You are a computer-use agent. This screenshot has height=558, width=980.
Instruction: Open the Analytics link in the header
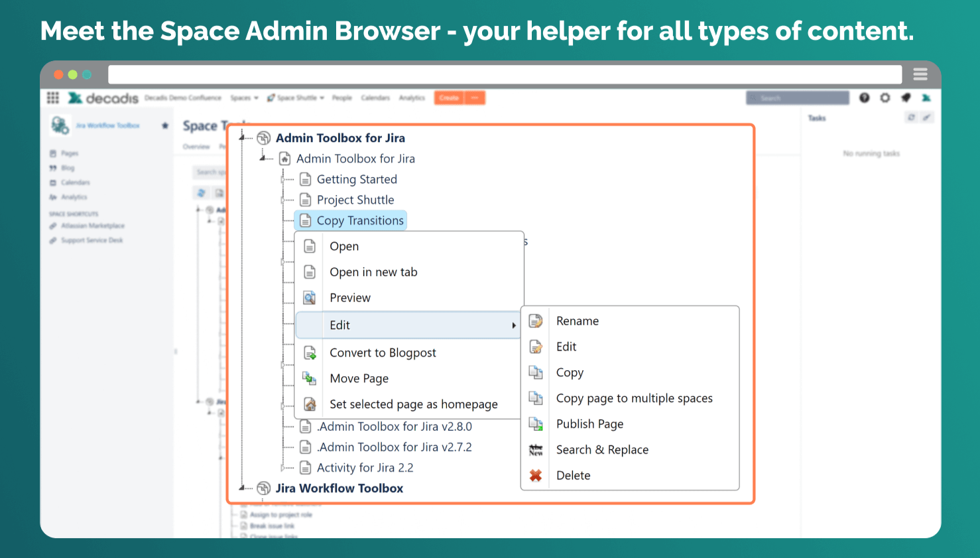pyautogui.click(x=412, y=98)
